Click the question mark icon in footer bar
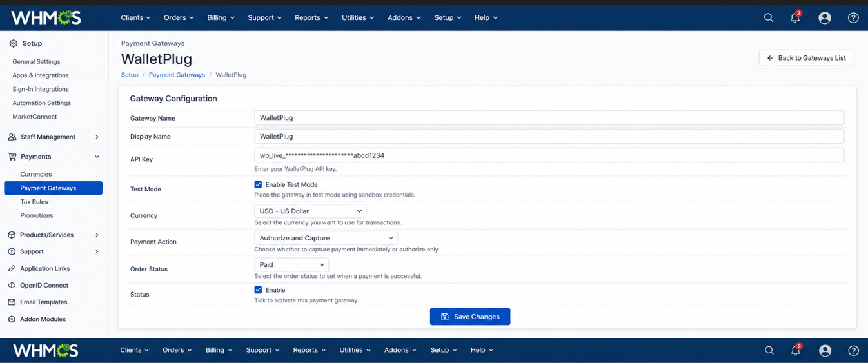The image size is (868, 363). point(853,351)
